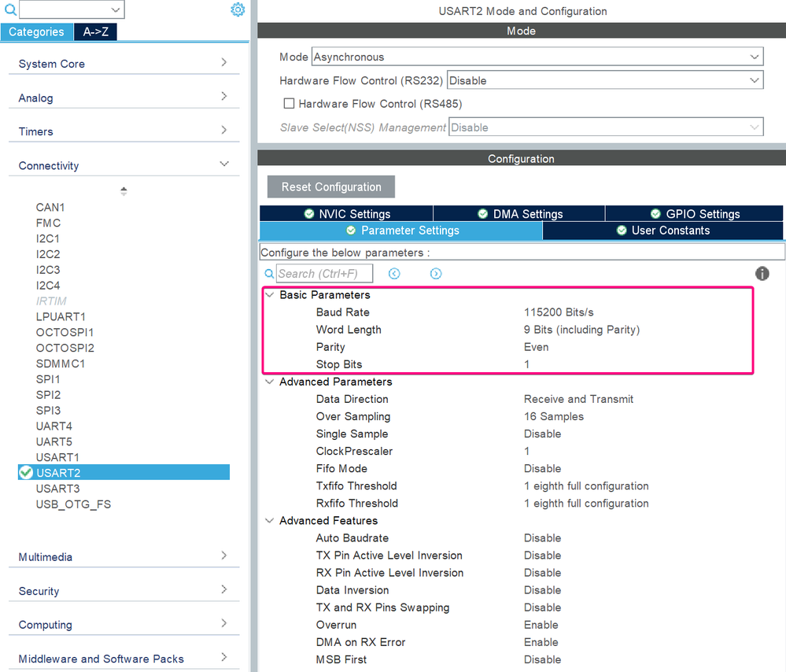Click the Baud Rate value 115200 Bits/s
The width and height of the screenshot is (786, 672).
click(x=559, y=312)
